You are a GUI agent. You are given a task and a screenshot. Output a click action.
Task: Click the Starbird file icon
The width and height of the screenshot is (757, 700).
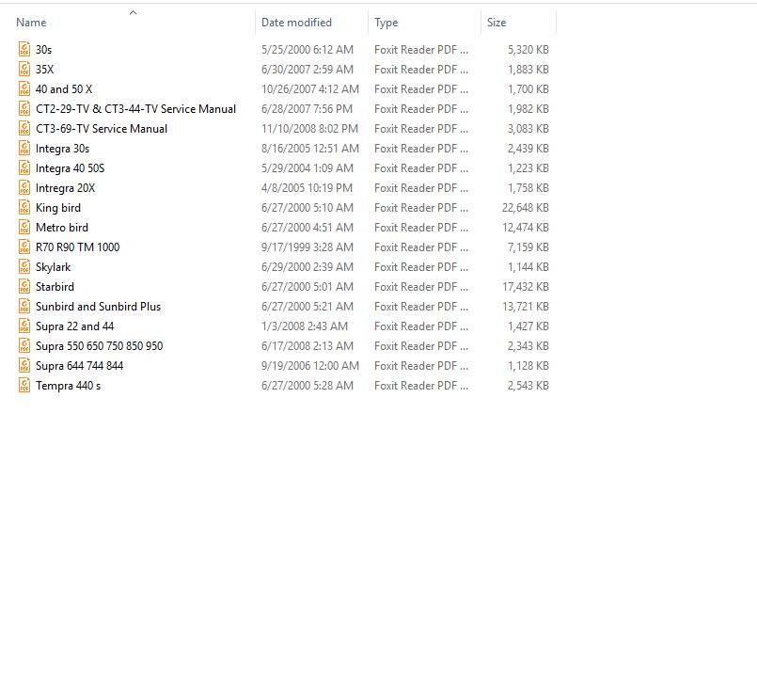(x=24, y=287)
